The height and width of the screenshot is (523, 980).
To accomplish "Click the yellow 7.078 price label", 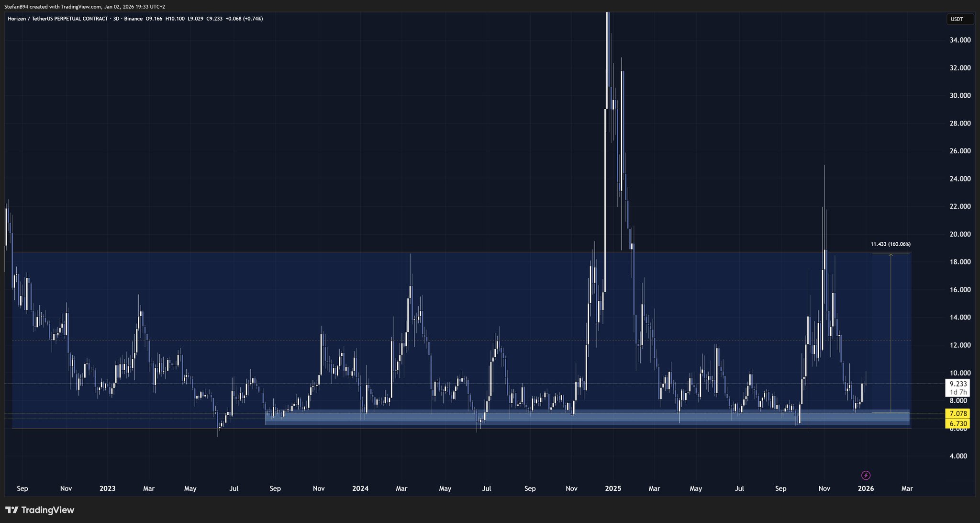I will tap(958, 413).
